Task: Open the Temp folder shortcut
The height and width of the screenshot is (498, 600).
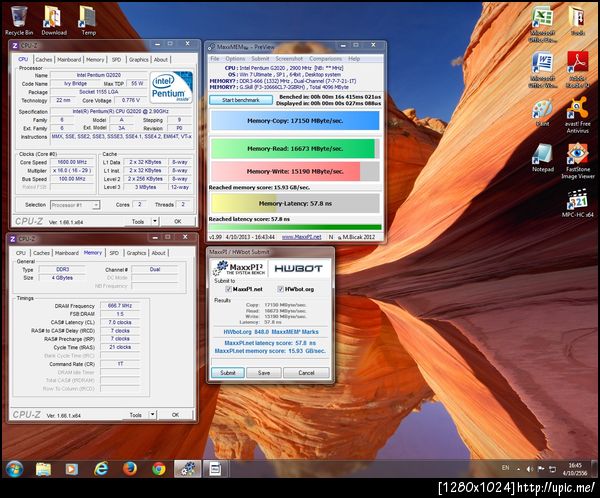Action: (x=88, y=21)
